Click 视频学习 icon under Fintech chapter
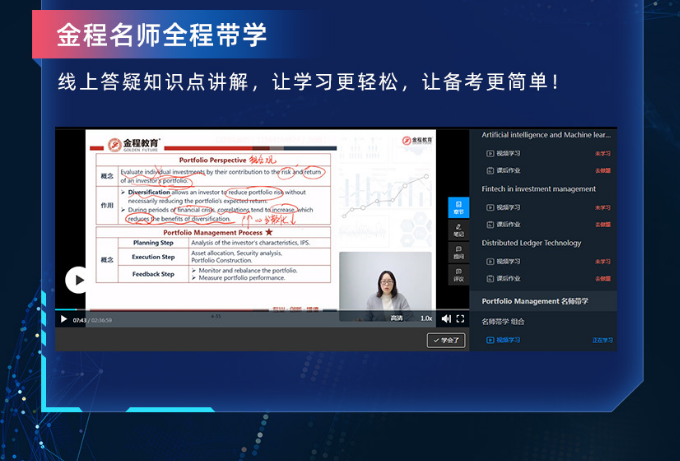The image size is (680, 461). click(x=490, y=208)
